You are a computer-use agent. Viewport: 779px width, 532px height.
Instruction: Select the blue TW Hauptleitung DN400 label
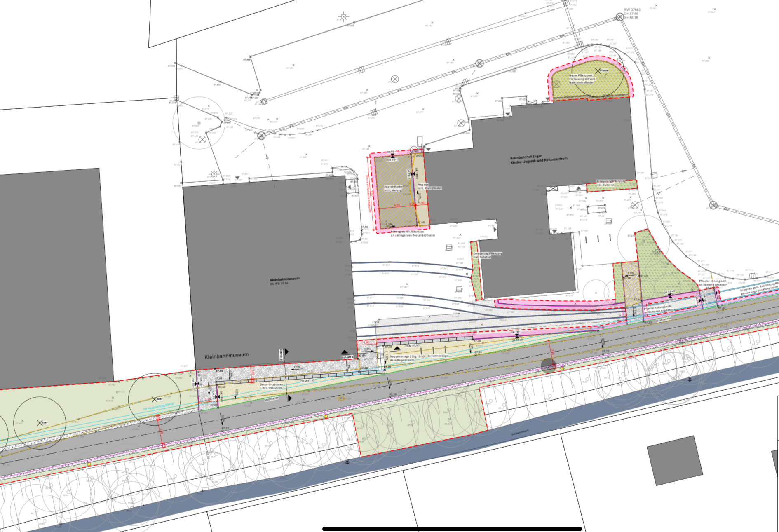pyautogui.click(x=159, y=406)
